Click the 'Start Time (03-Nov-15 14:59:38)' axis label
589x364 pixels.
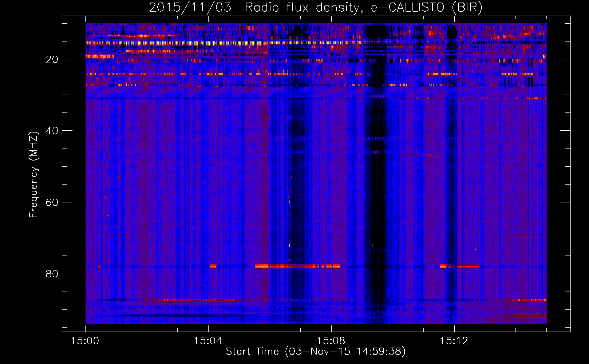tap(316, 352)
